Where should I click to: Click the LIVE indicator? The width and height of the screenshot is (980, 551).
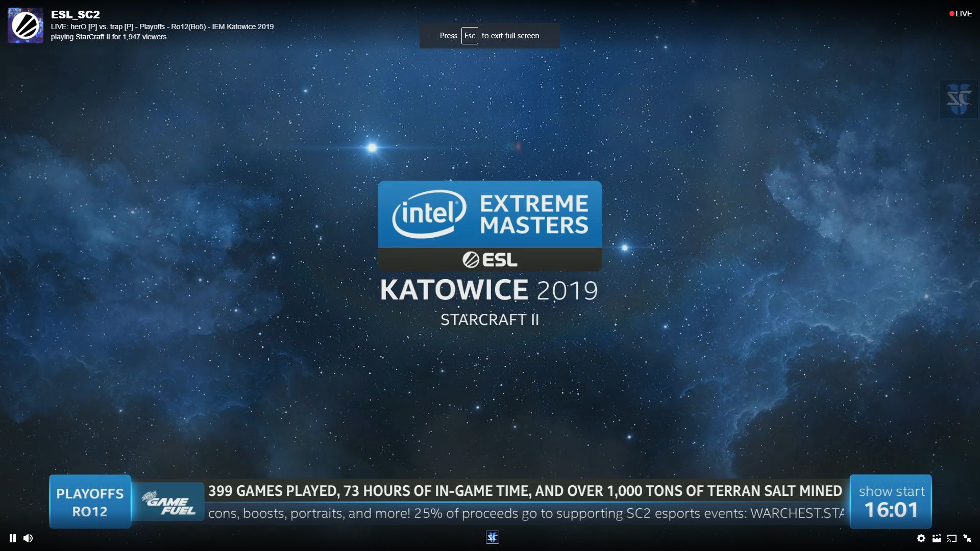point(961,14)
